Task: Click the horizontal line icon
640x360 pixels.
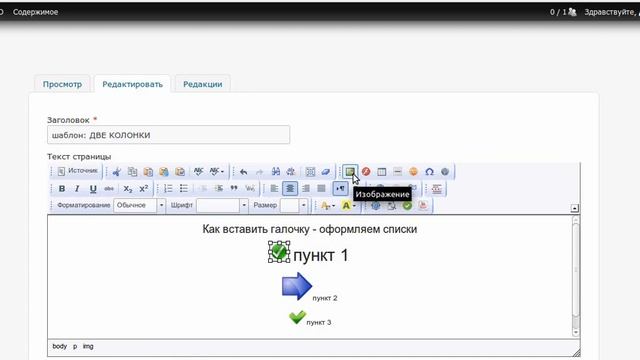Action: [x=398, y=172]
